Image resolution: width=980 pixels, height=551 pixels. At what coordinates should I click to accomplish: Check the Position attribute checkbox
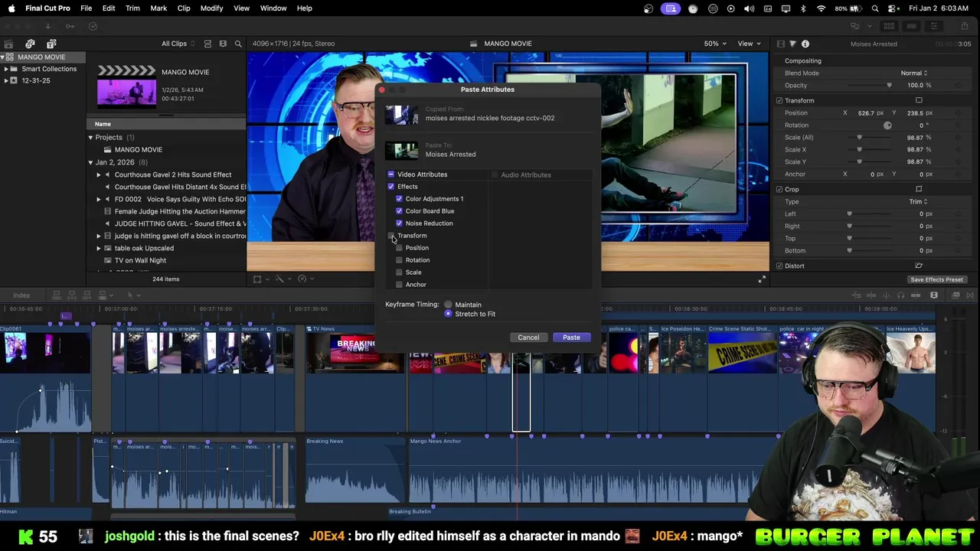399,248
